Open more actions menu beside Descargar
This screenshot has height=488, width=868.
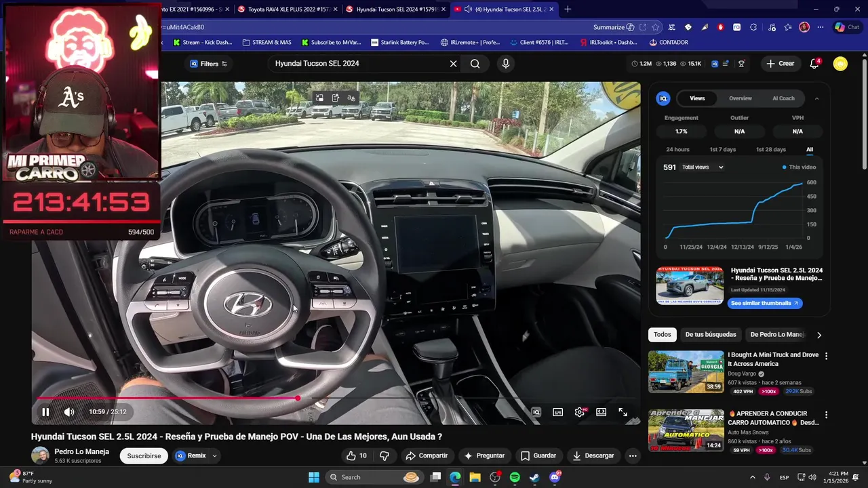tap(633, 455)
